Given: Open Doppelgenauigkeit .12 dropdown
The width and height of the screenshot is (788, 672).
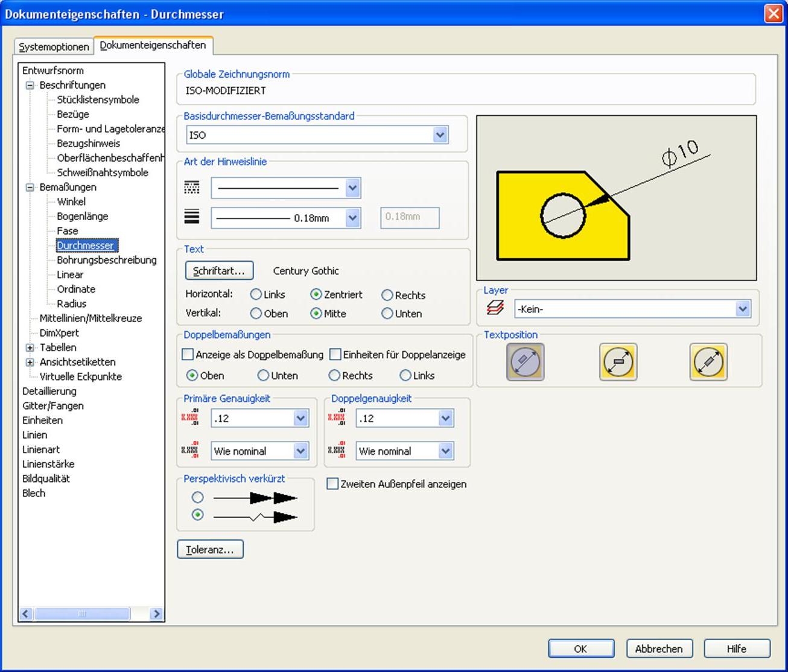Looking at the screenshot, I should [445, 418].
